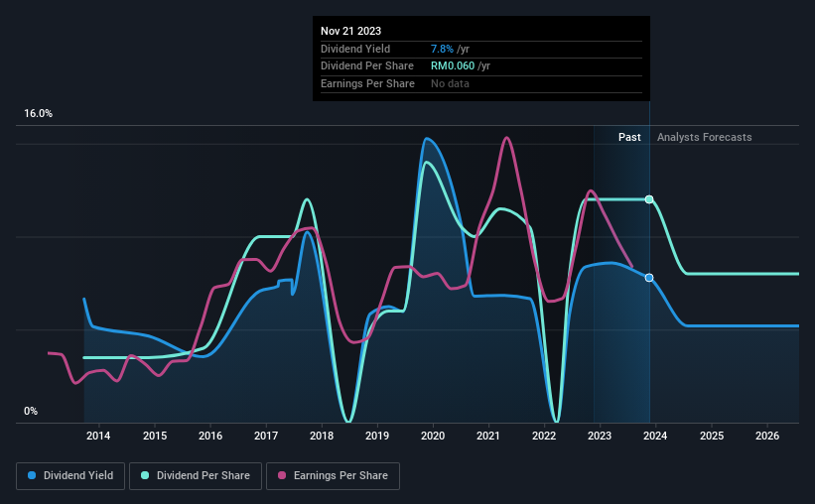The width and height of the screenshot is (815, 504).
Task: Click the teal Dividend Per Share legend dot
Action: coord(145,475)
